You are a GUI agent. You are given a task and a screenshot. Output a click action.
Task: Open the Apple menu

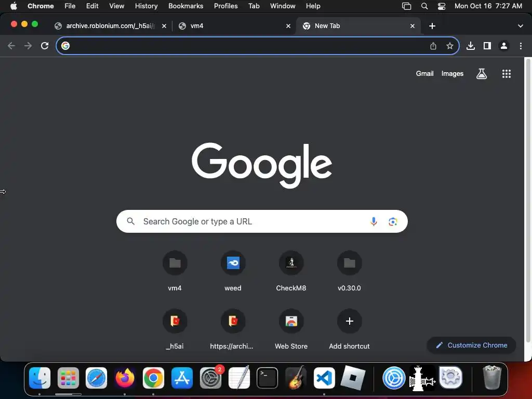(x=14, y=6)
